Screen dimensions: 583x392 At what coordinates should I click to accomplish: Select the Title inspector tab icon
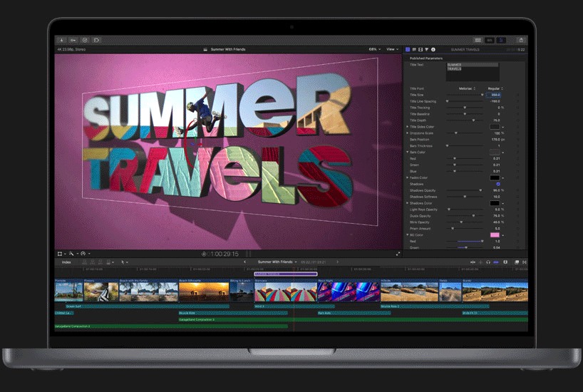(x=408, y=49)
